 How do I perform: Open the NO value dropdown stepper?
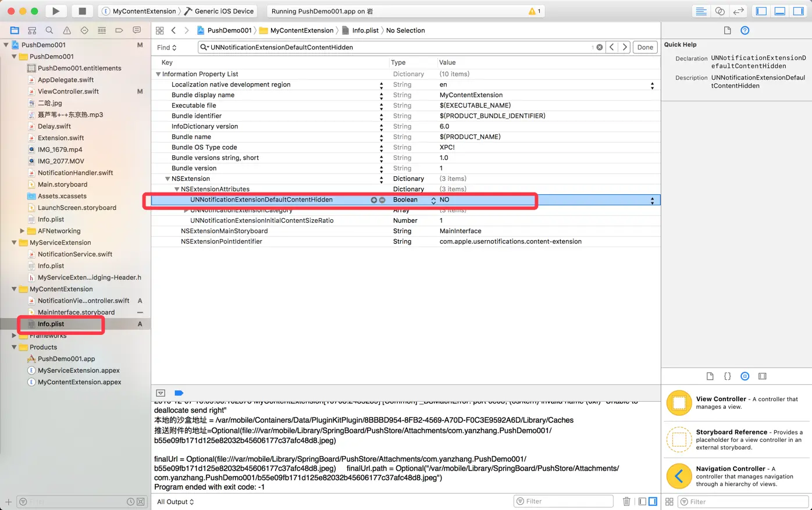point(652,200)
